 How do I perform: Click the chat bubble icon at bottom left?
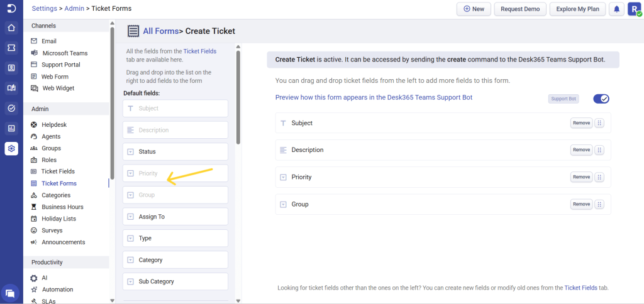point(11,293)
